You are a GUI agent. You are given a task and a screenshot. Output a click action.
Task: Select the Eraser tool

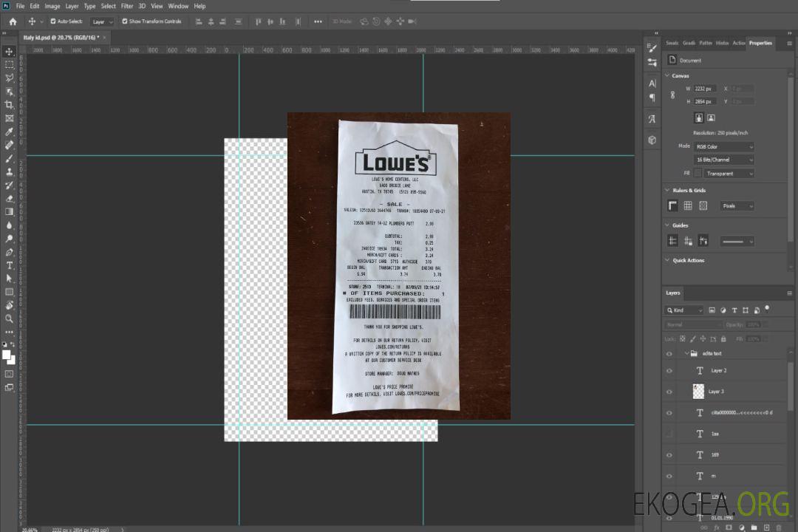(x=9, y=199)
